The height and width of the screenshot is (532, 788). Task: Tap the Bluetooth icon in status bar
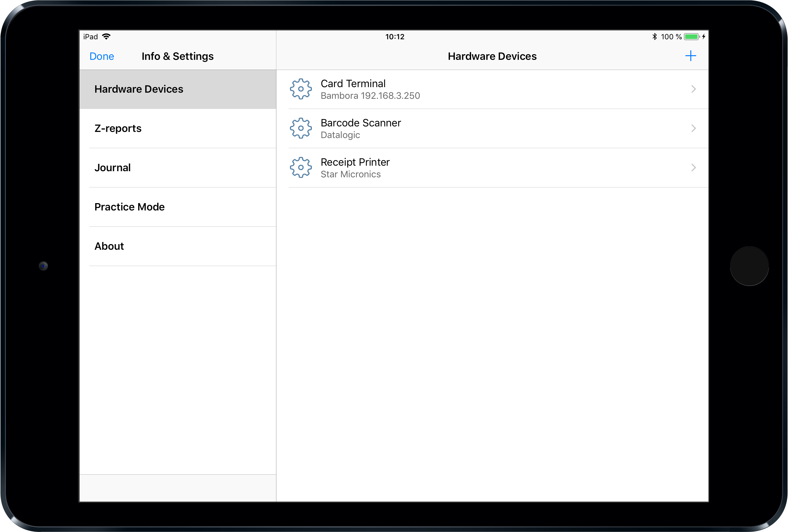[654, 36]
